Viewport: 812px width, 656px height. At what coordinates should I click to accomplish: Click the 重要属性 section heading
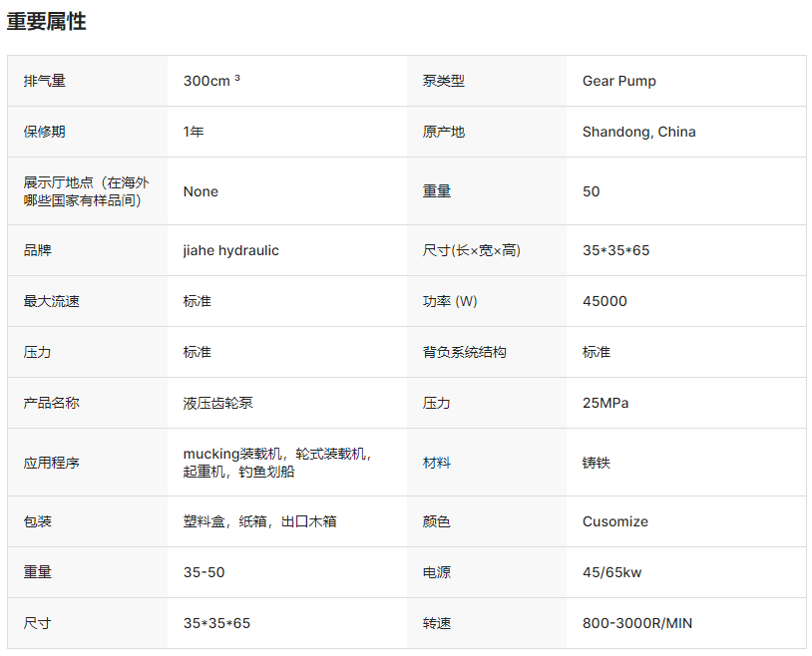tap(47, 21)
